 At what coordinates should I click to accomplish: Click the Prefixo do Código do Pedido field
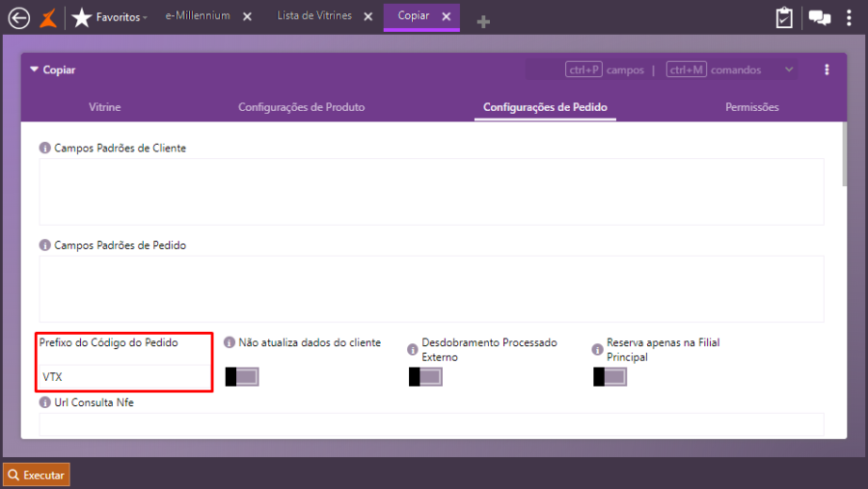(x=124, y=376)
